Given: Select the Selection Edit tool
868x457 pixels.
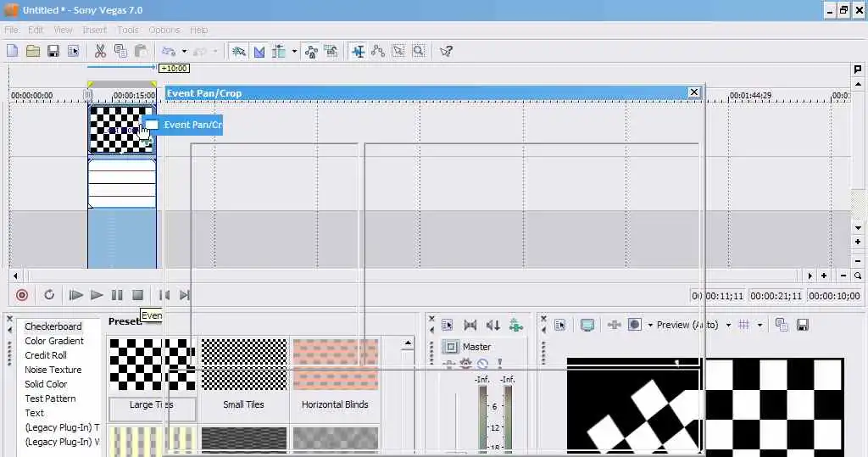Looking at the screenshot, I should [x=398, y=52].
